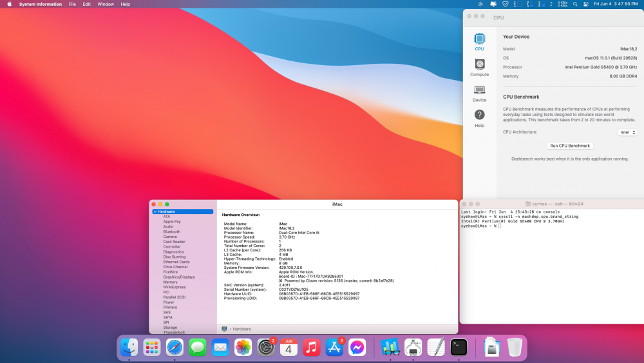The height and width of the screenshot is (363, 644).
Task: Collapse the Hardware tree in System Information
Action: [x=155, y=211]
